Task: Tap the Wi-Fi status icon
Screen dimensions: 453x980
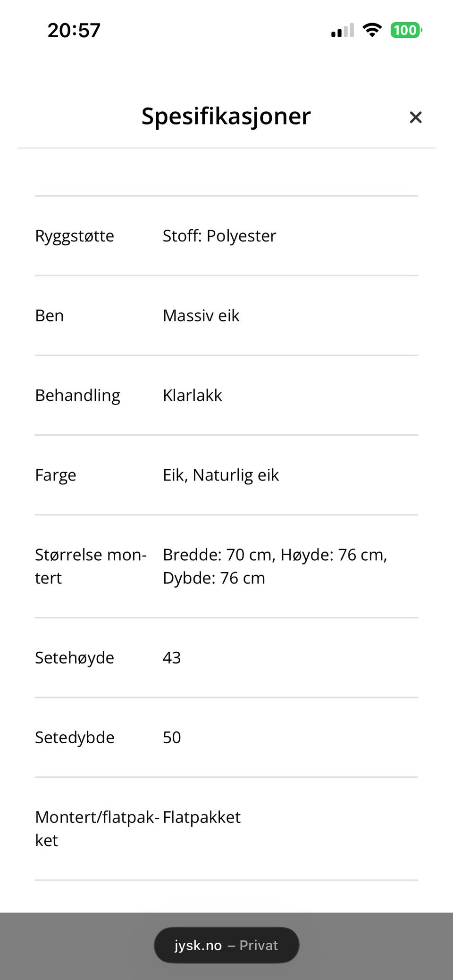Action: (372, 29)
